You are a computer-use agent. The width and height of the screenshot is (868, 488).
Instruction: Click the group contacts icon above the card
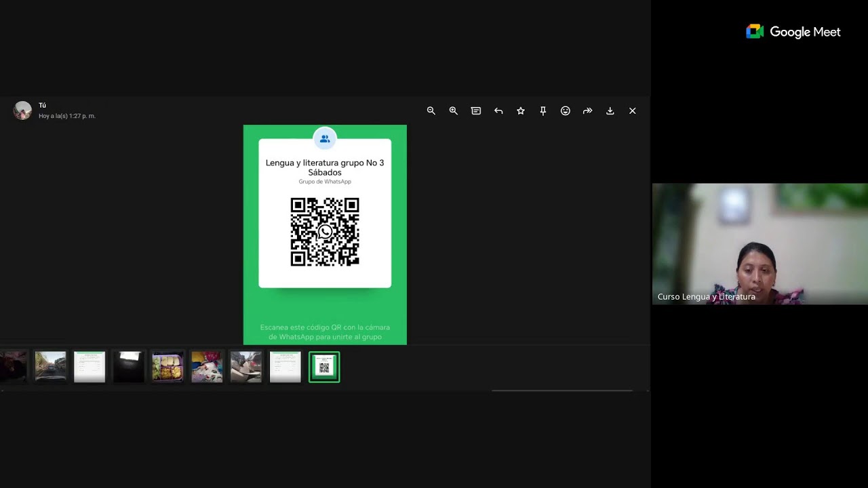[x=325, y=138]
